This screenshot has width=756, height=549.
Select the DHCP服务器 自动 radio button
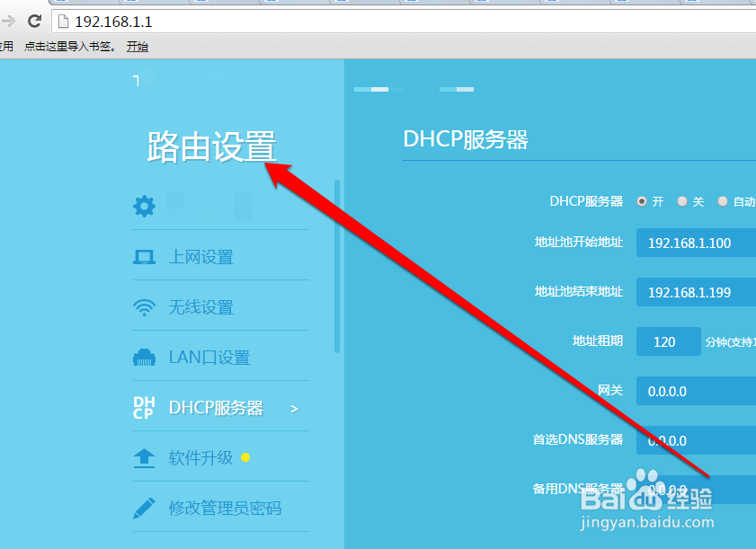723,201
